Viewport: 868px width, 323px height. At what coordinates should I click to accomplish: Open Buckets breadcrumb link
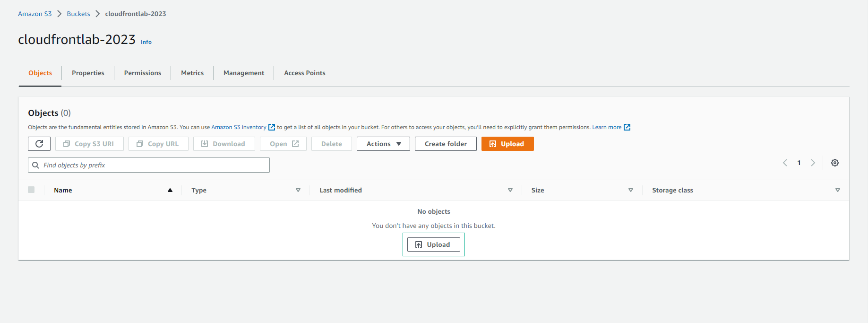78,14
